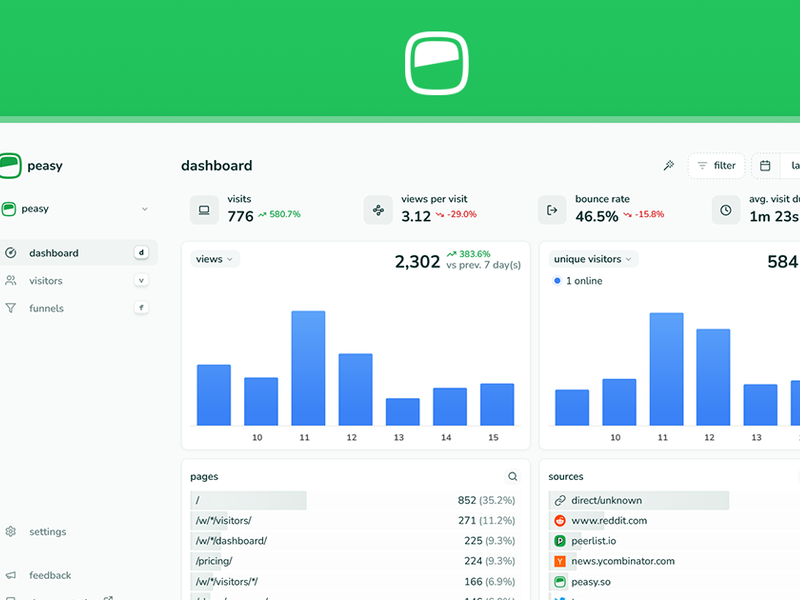Click the calendar date range icon
Screen dimensions: 800x600
click(765, 166)
